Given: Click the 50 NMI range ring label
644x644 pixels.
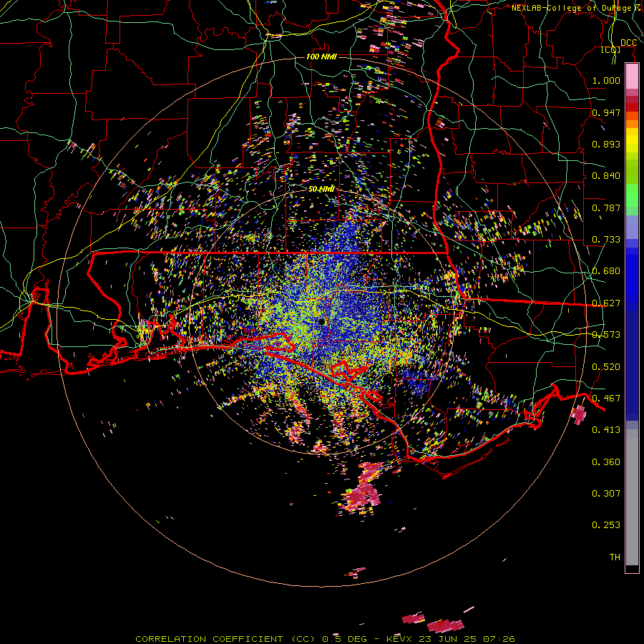Looking at the screenshot, I should tap(321, 189).
